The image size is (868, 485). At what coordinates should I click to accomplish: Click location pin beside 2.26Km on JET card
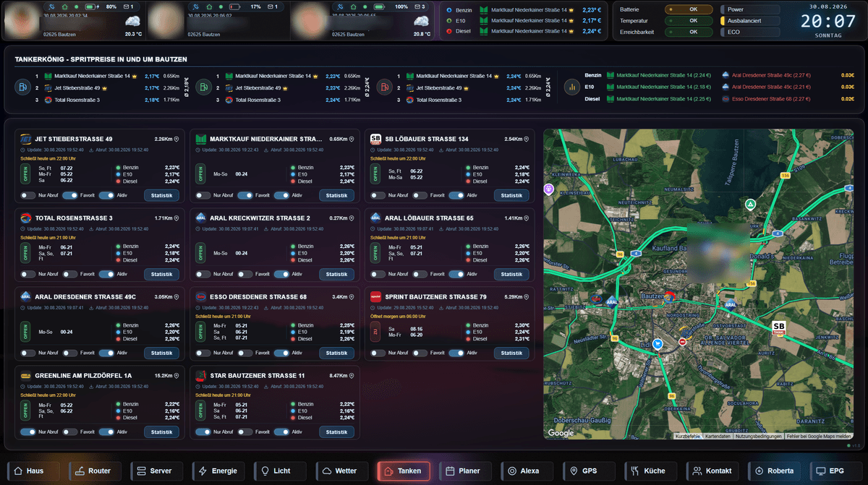pos(176,139)
